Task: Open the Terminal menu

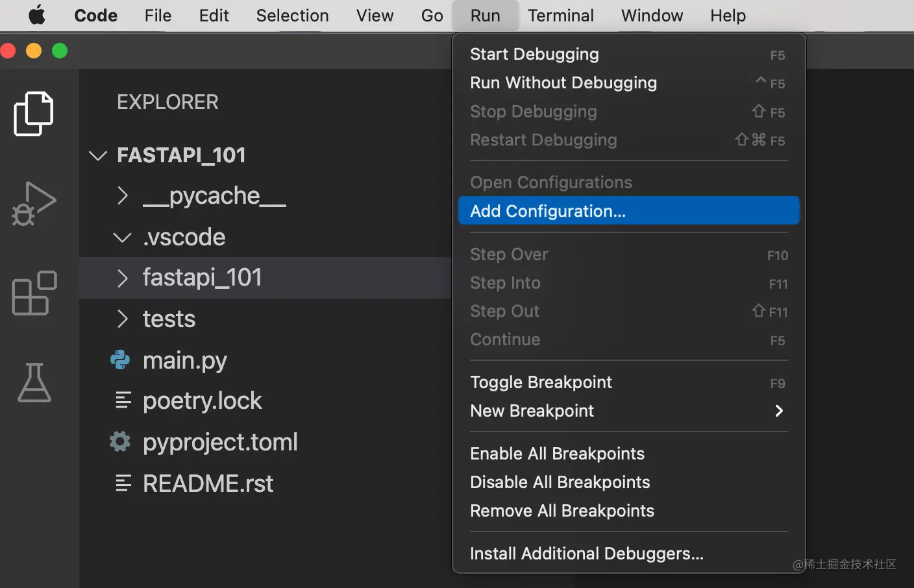Action: (x=560, y=16)
